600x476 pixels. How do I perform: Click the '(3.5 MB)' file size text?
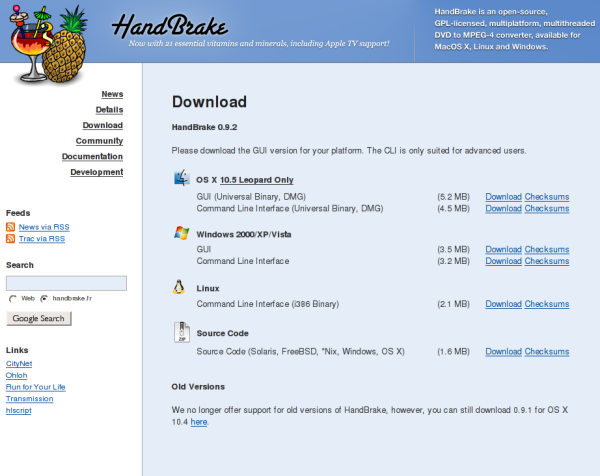[x=453, y=249]
